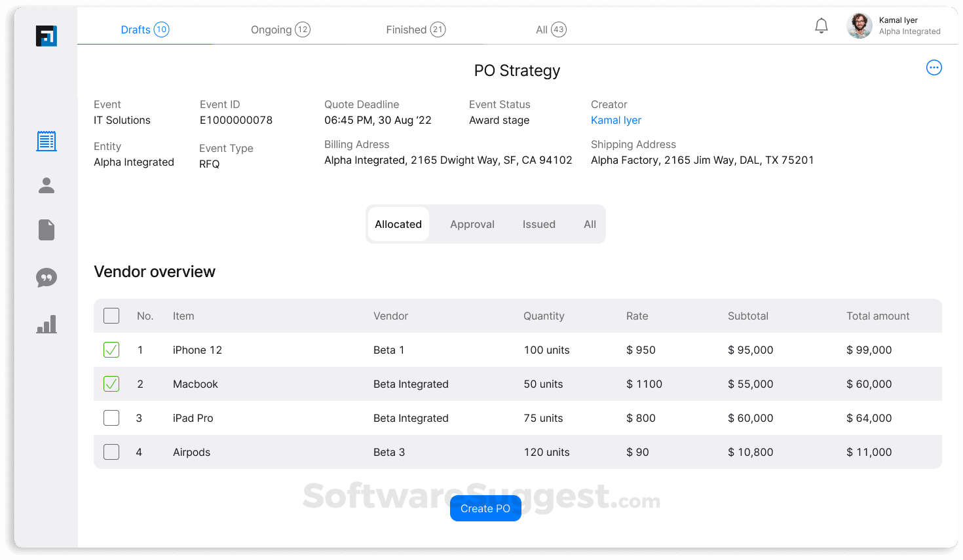The height and width of the screenshot is (560, 963).
Task: Open the documents page icon in sidebar
Action: pyautogui.click(x=46, y=230)
